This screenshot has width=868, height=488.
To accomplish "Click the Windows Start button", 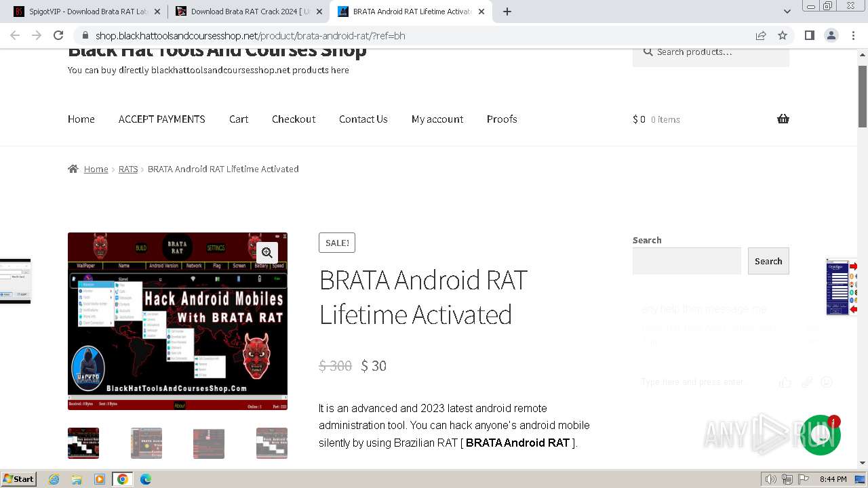I will 19,479.
